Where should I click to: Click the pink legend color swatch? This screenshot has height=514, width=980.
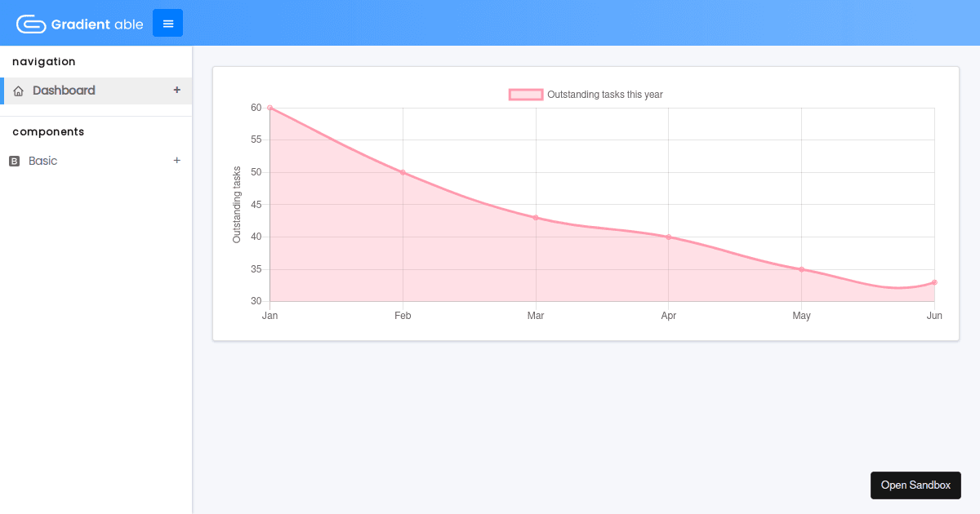point(526,95)
